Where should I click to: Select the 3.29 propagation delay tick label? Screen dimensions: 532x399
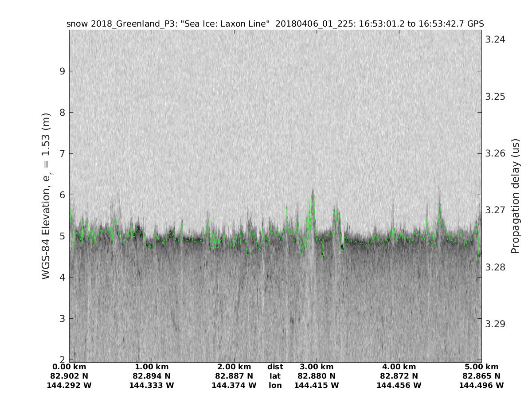pyautogui.click(x=495, y=324)
